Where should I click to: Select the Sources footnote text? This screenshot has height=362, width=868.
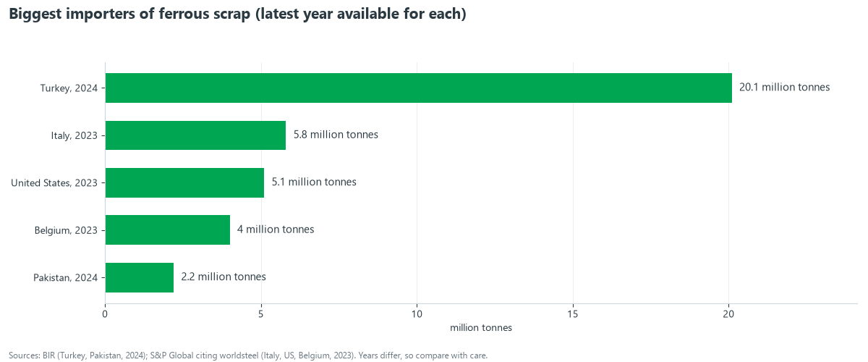pyautogui.click(x=248, y=355)
